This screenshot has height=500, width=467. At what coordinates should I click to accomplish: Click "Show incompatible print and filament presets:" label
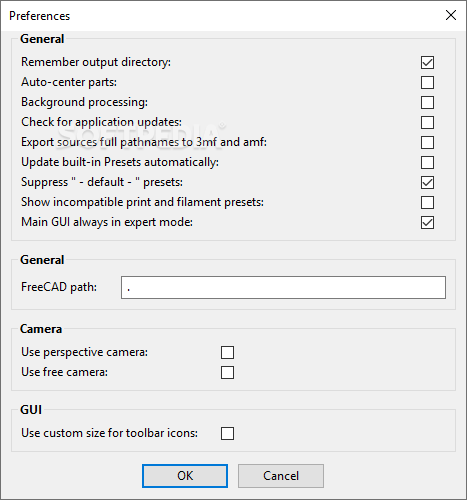[142, 202]
